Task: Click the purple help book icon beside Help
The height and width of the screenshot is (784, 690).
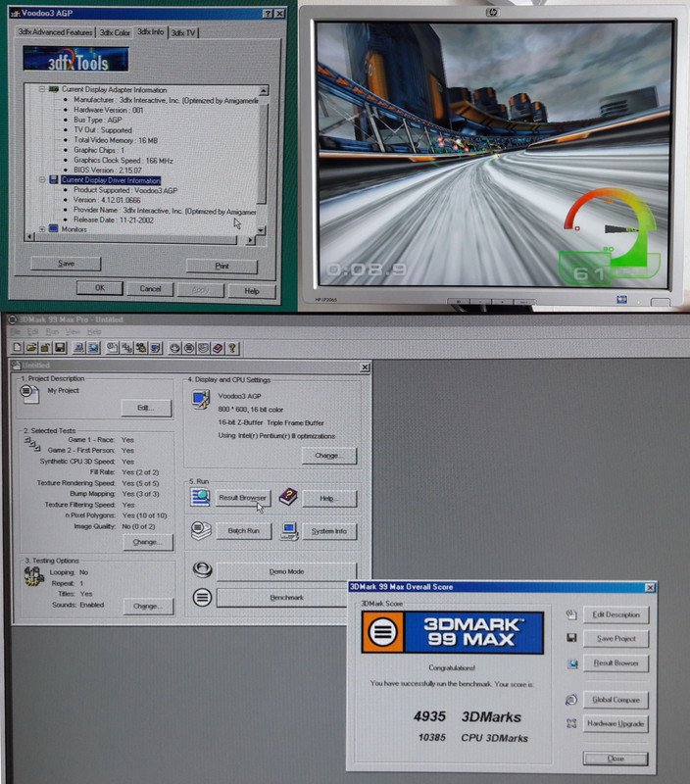Action: [x=288, y=497]
